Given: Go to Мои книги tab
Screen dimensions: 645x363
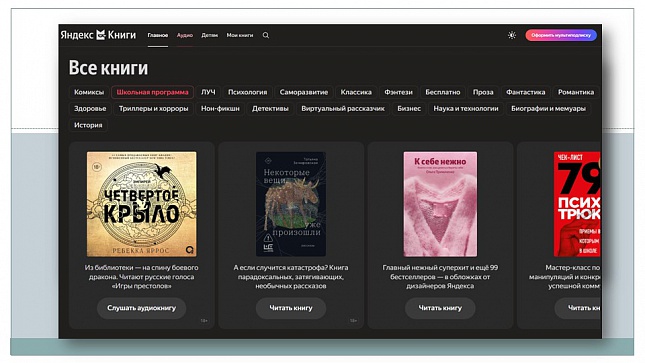Looking at the screenshot, I should point(240,35).
